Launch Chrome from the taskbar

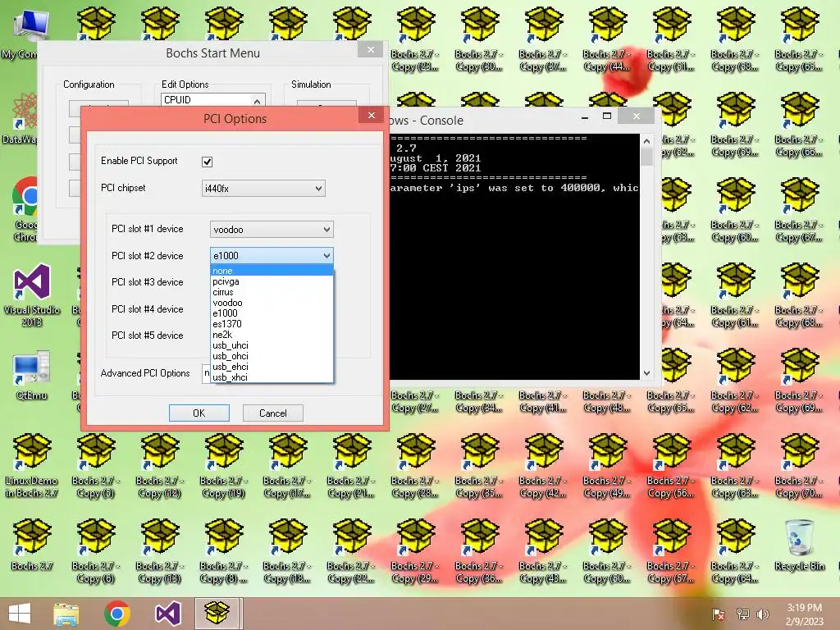[x=117, y=614]
